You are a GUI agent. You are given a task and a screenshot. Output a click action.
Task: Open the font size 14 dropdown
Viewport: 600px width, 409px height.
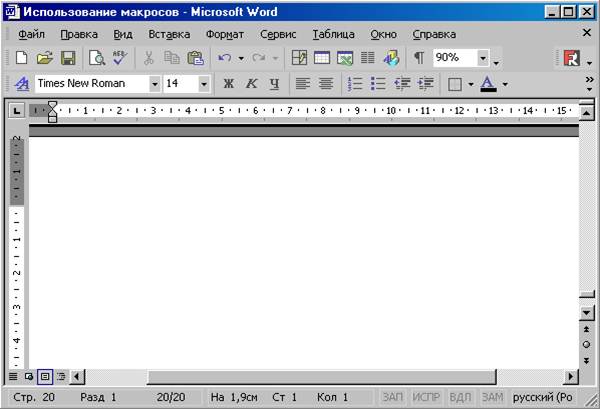coord(204,84)
